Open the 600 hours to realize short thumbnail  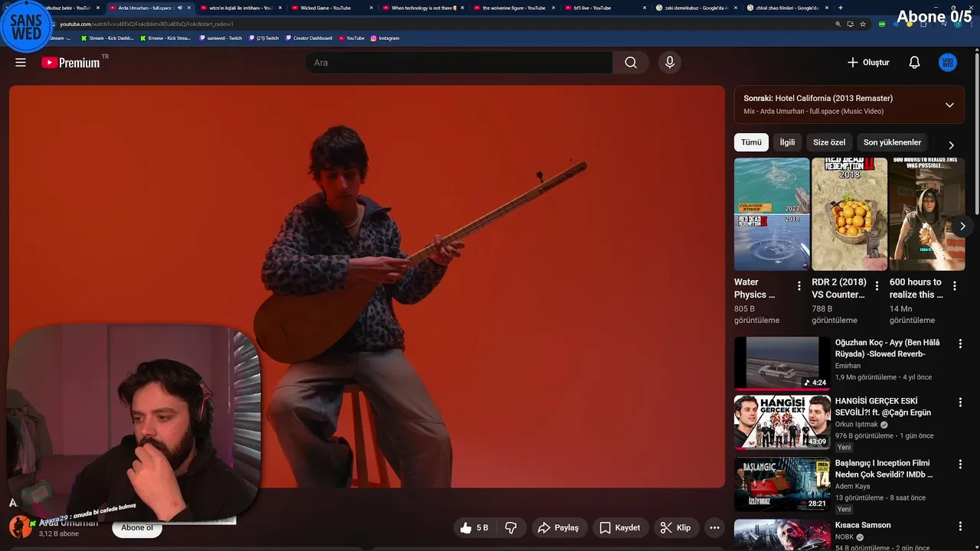(926, 214)
